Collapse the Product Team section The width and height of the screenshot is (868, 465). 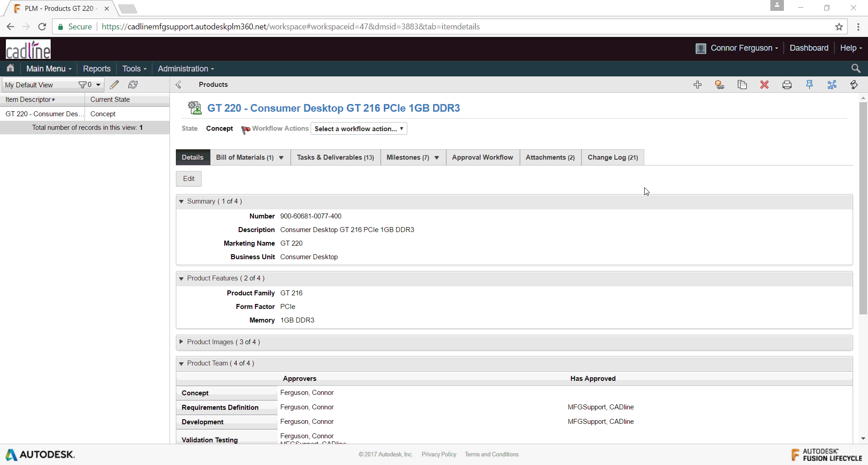point(181,363)
